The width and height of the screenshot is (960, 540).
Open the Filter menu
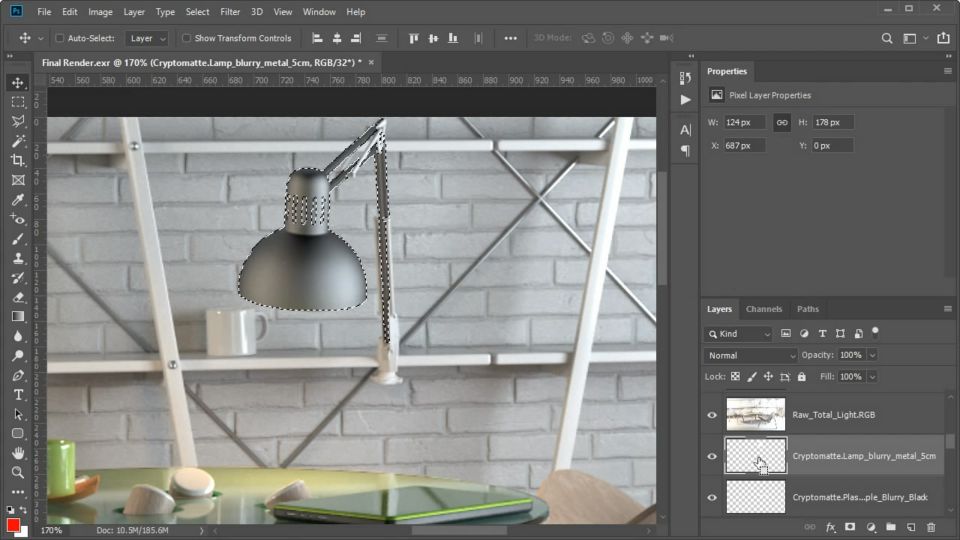coord(230,12)
